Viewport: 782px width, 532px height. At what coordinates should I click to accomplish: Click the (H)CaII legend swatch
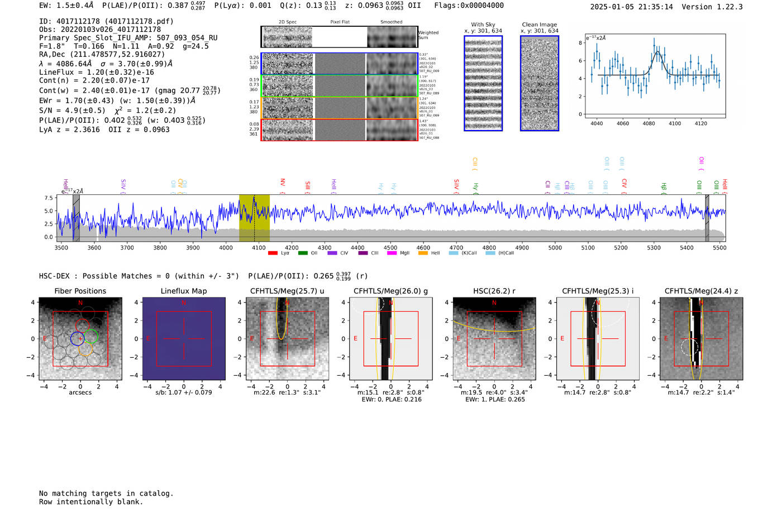(490, 253)
